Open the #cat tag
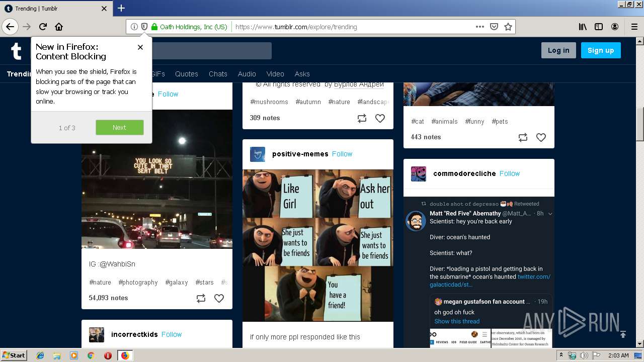This screenshot has height=362, width=644. click(x=418, y=121)
